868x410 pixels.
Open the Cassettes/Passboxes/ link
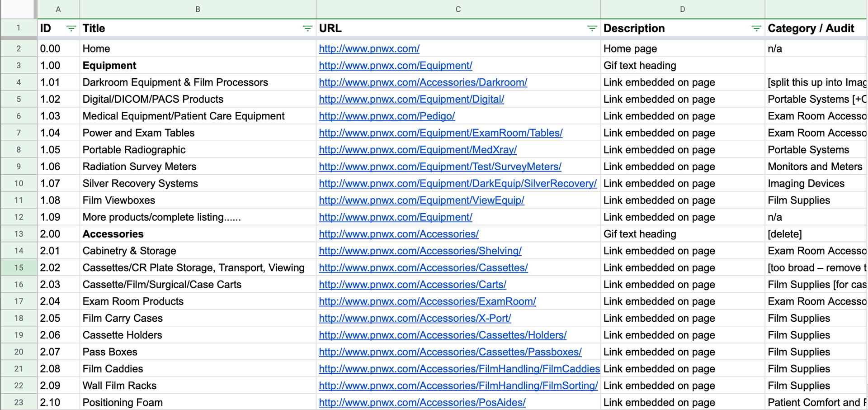[450, 352]
